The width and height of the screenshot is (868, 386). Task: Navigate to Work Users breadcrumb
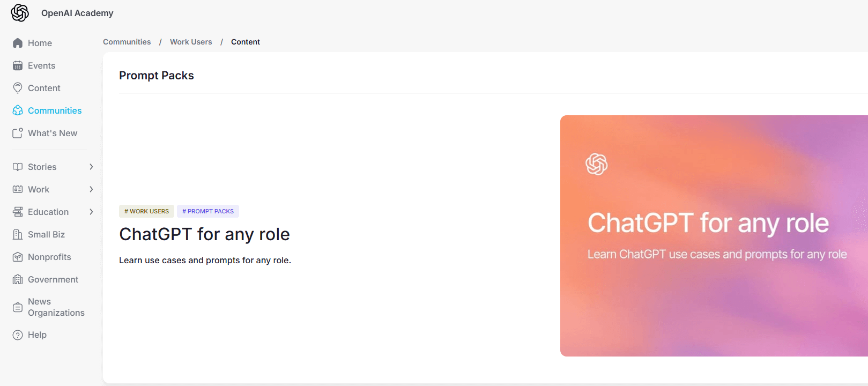click(191, 42)
